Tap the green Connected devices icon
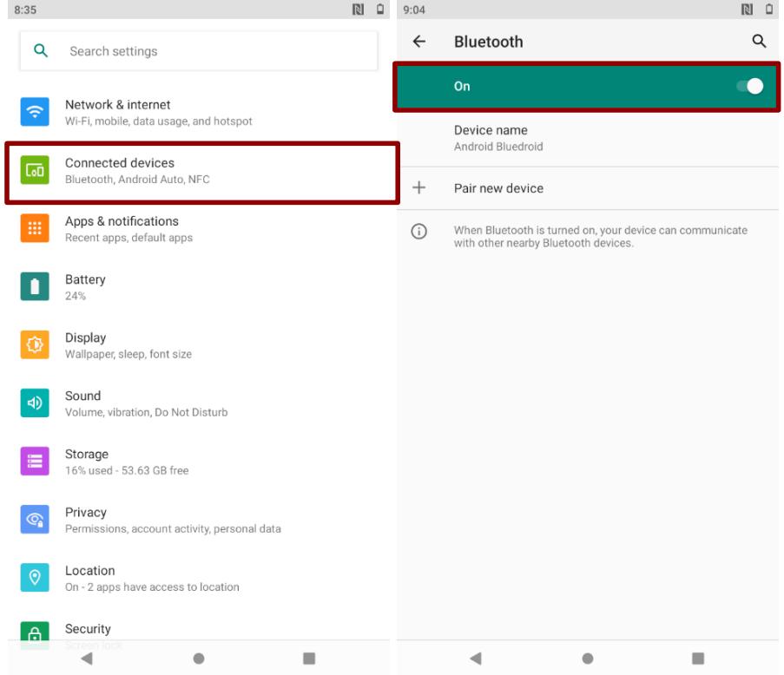This screenshot has width=784, height=675. [35, 170]
